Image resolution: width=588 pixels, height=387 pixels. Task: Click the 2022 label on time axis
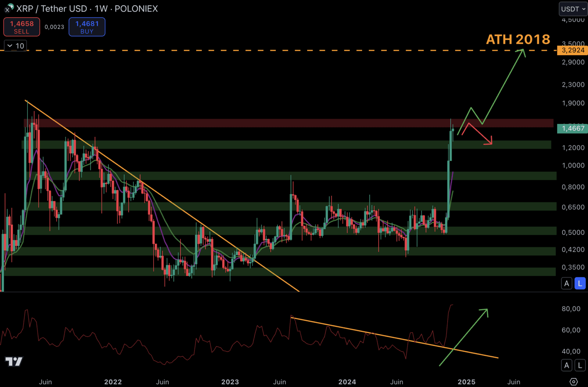tap(113, 382)
